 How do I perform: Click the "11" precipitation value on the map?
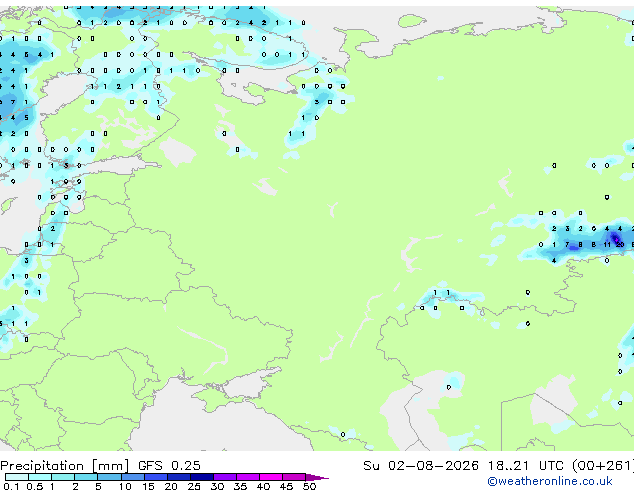(607, 245)
